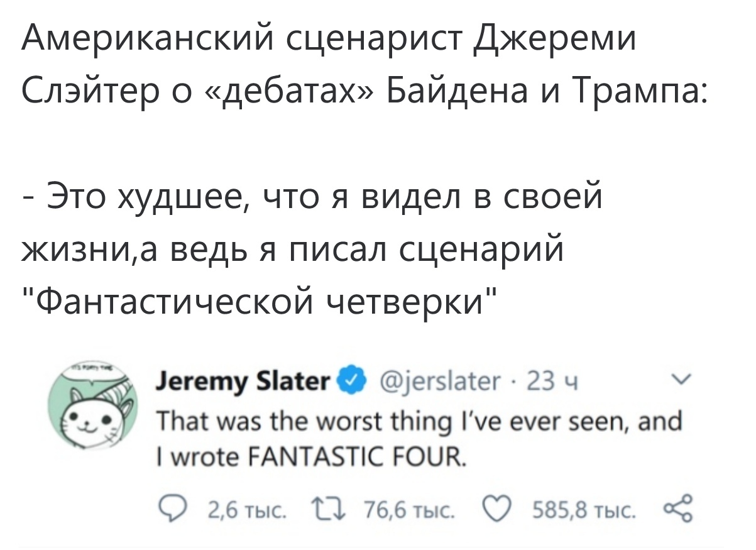Click the "Это худшее, что я видел" line
This screenshot has width=756, height=550.
(312, 197)
